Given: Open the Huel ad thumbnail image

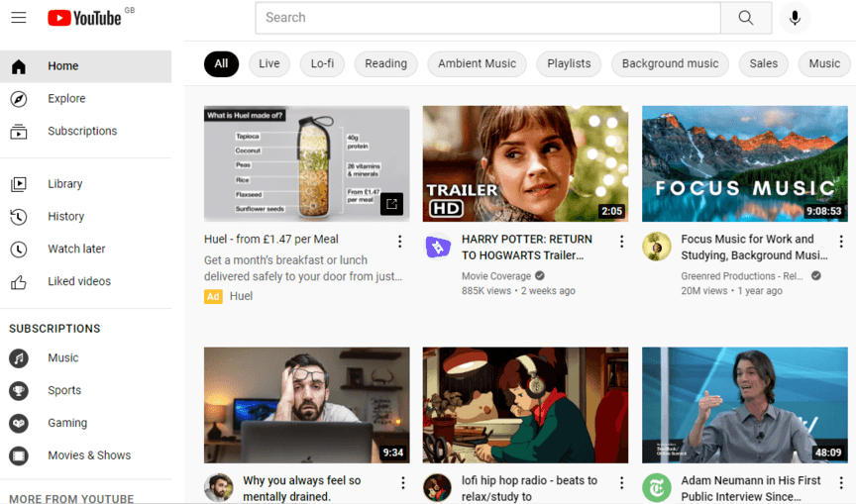Looking at the screenshot, I should pyautogui.click(x=307, y=163).
